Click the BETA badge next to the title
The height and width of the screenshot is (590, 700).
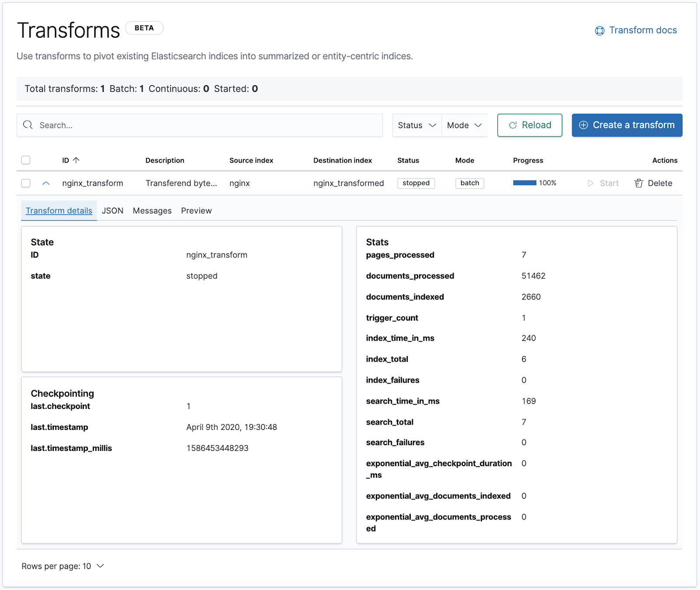pyautogui.click(x=144, y=28)
